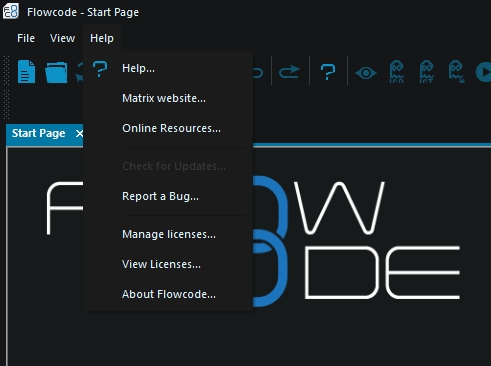Select the Help... menu entry
The height and width of the screenshot is (366, 491).
169,68
